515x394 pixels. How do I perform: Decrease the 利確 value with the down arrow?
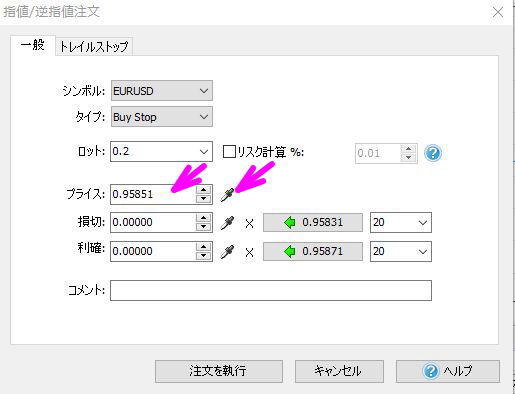[x=203, y=256]
